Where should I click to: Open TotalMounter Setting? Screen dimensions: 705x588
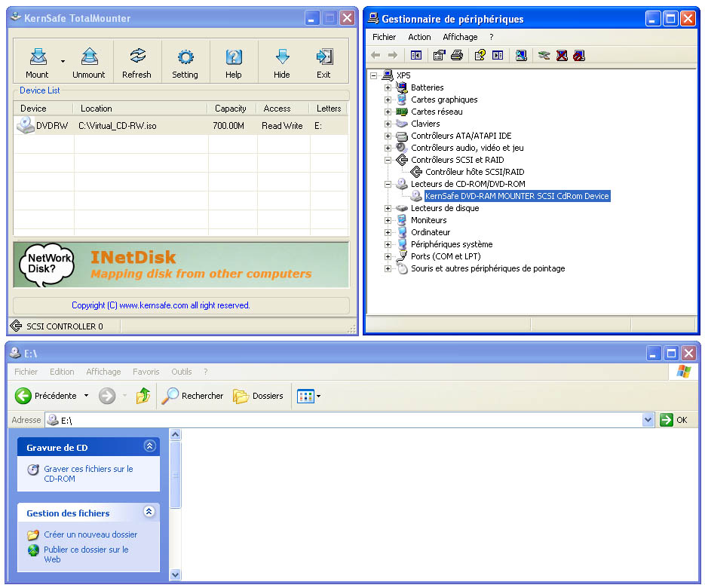185,57
